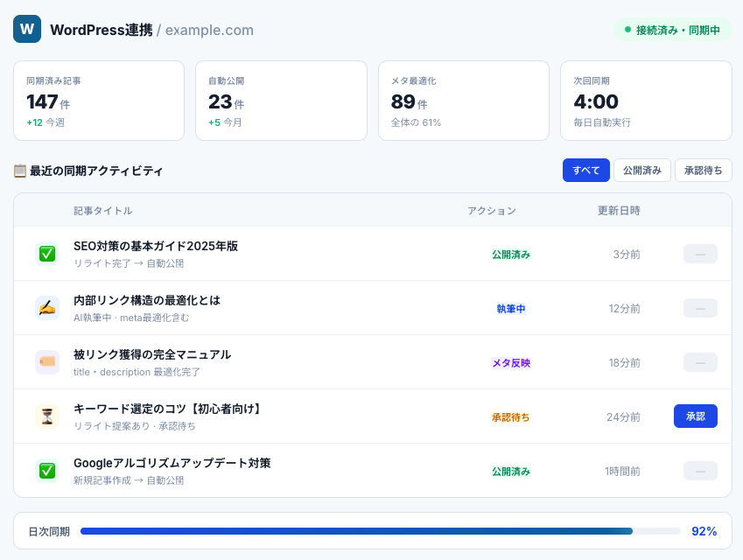Click the 接続済み・同期中 status indicator
Image resolution: width=743 pixels, height=560 pixels.
pos(672,29)
